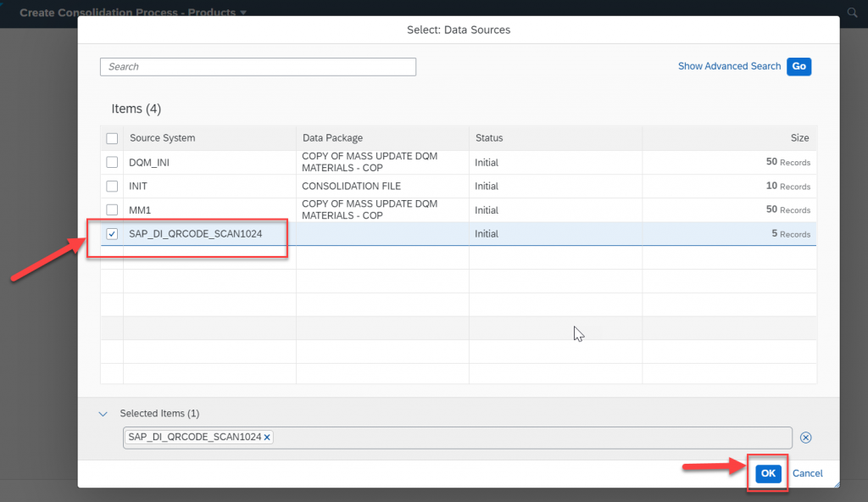Click the search magnifier icon in header
Image resolution: width=868 pixels, height=502 pixels.
pos(852,12)
